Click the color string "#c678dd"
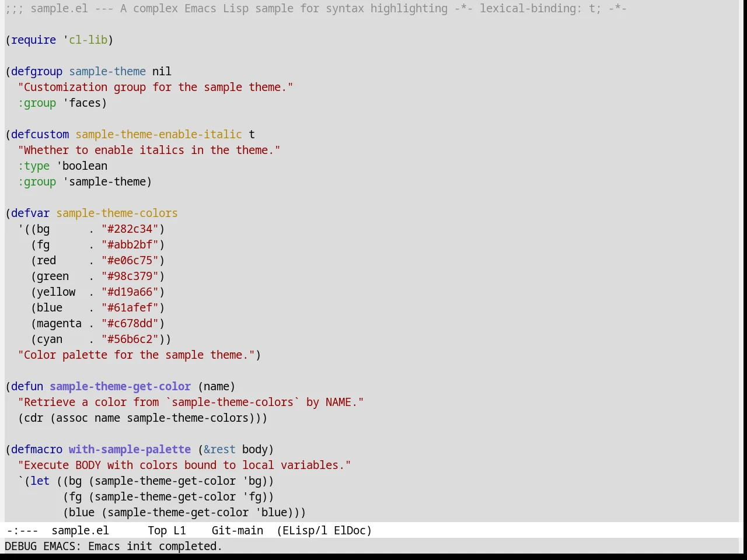Screen dimensions: 747x560 (130, 323)
